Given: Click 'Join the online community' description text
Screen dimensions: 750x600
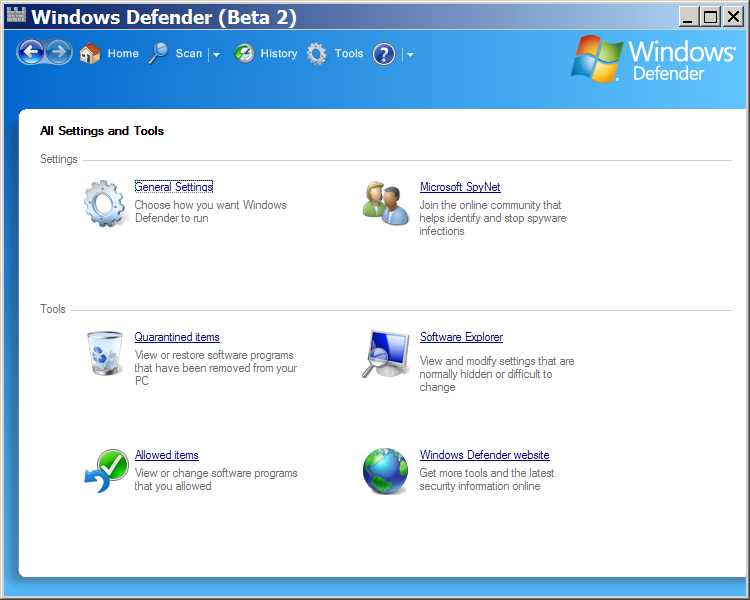Looking at the screenshot, I should 493,218.
